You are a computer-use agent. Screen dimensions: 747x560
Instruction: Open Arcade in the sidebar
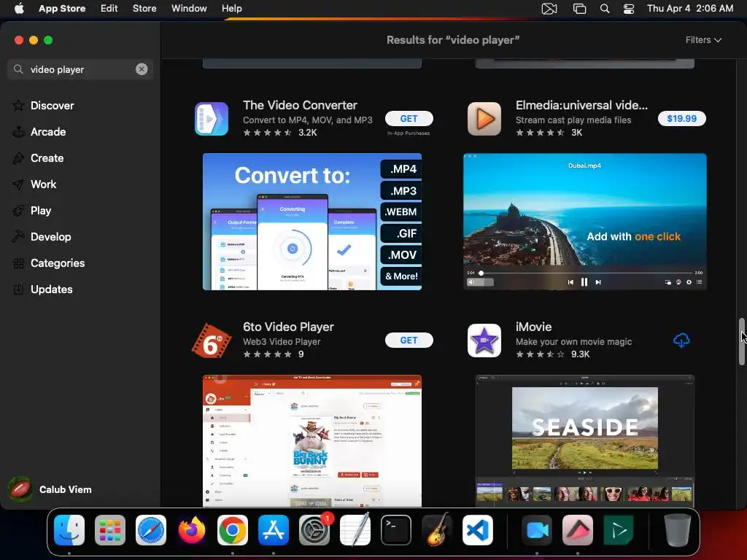point(47,132)
